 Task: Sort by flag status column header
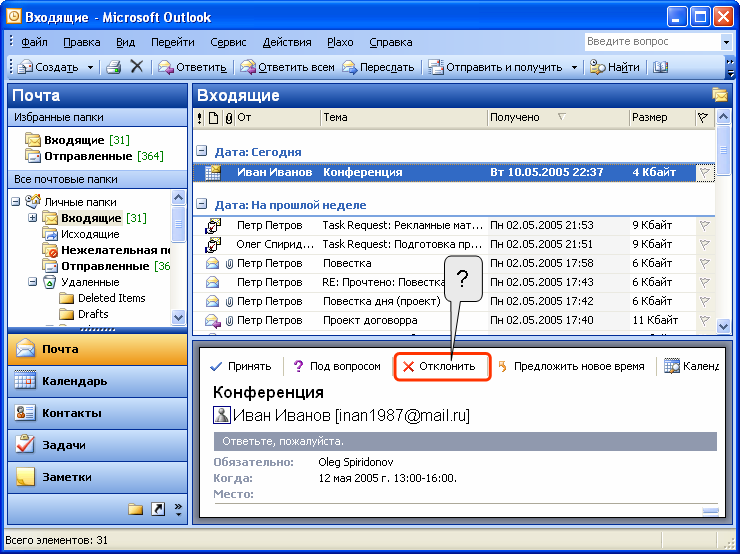(703, 118)
